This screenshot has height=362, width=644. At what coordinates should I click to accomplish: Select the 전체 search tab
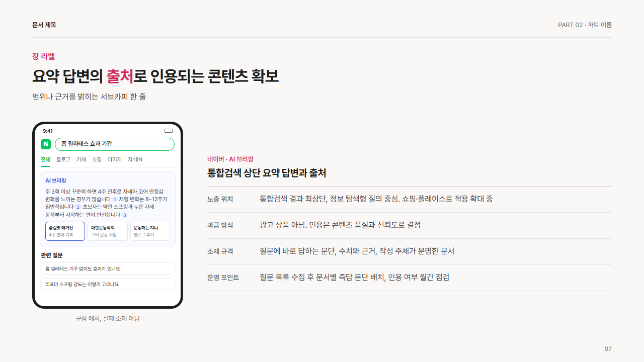pos(46,159)
